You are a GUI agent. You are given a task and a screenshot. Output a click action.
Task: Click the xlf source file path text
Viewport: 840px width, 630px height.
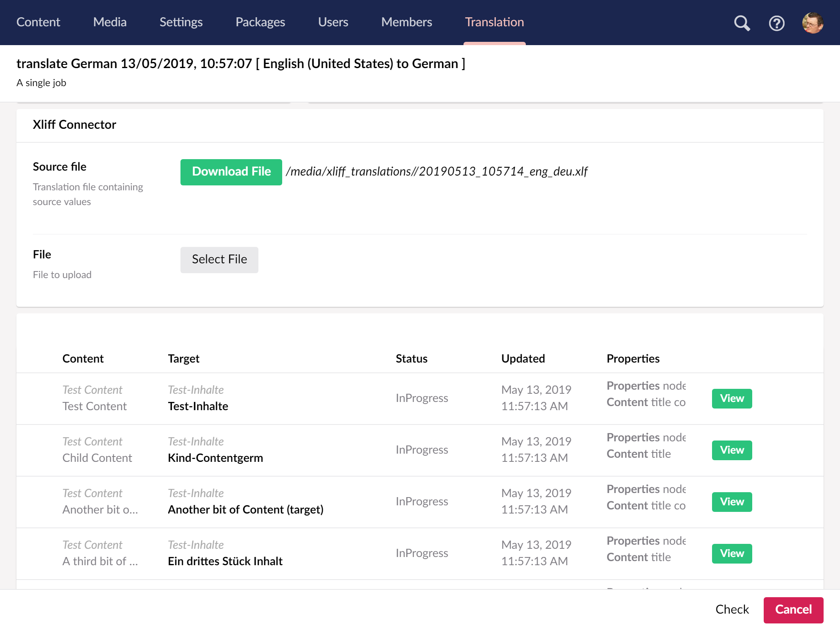coord(437,171)
